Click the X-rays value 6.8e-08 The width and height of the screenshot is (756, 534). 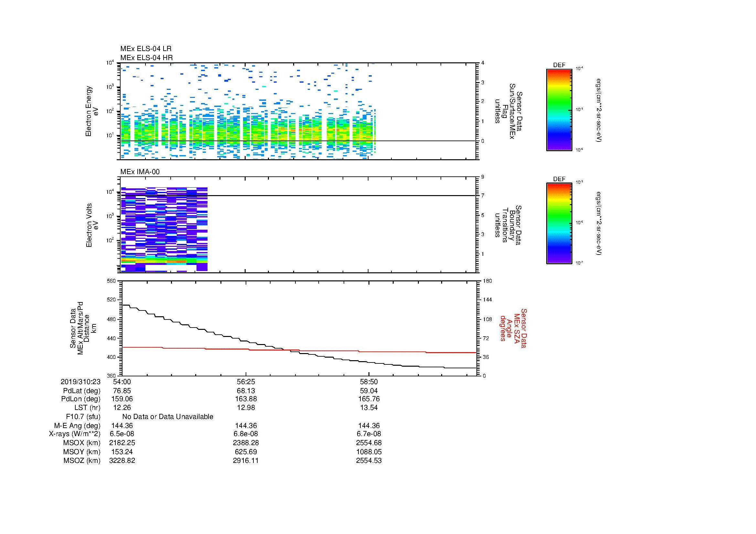tap(246, 434)
